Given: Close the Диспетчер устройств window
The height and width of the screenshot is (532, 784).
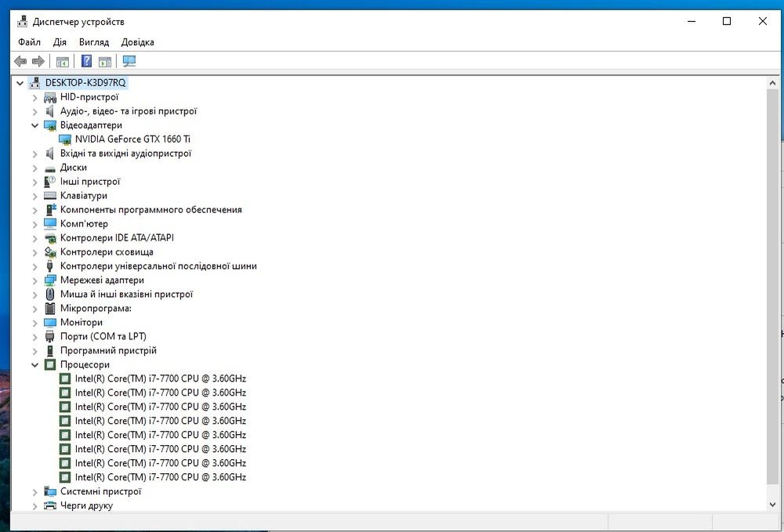Looking at the screenshot, I should (x=763, y=21).
